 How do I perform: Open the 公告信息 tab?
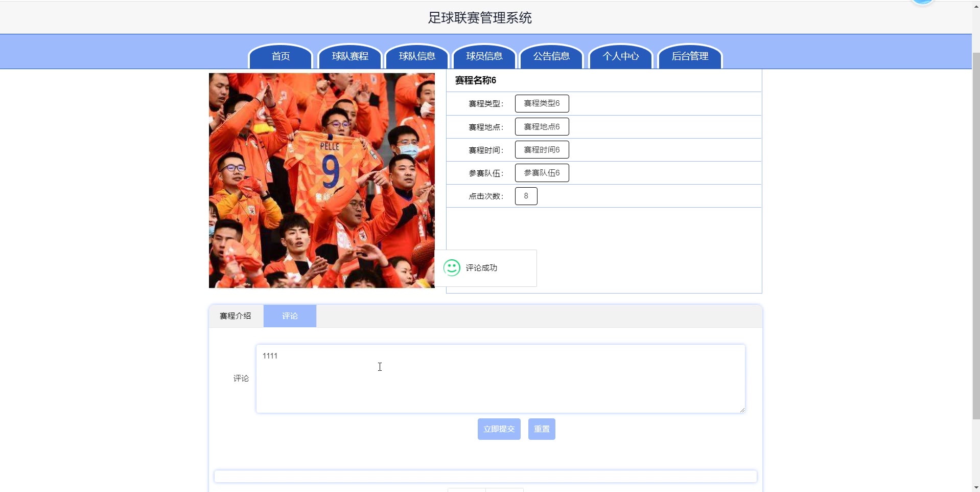pos(551,56)
